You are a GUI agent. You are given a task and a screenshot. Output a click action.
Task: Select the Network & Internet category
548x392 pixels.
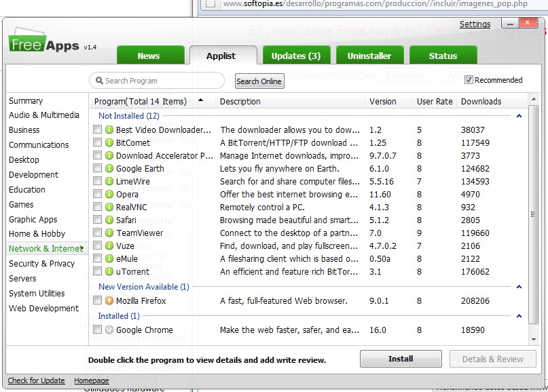[x=45, y=248]
